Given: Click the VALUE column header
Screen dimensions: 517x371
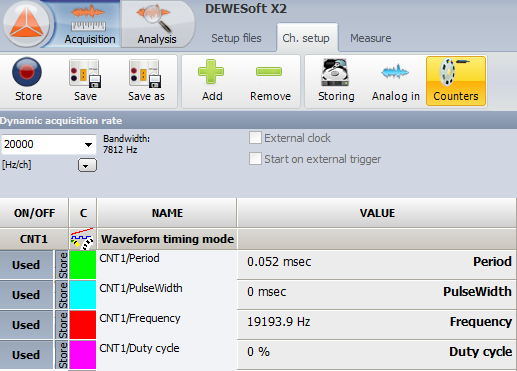Looking at the screenshot, I should [x=377, y=213].
